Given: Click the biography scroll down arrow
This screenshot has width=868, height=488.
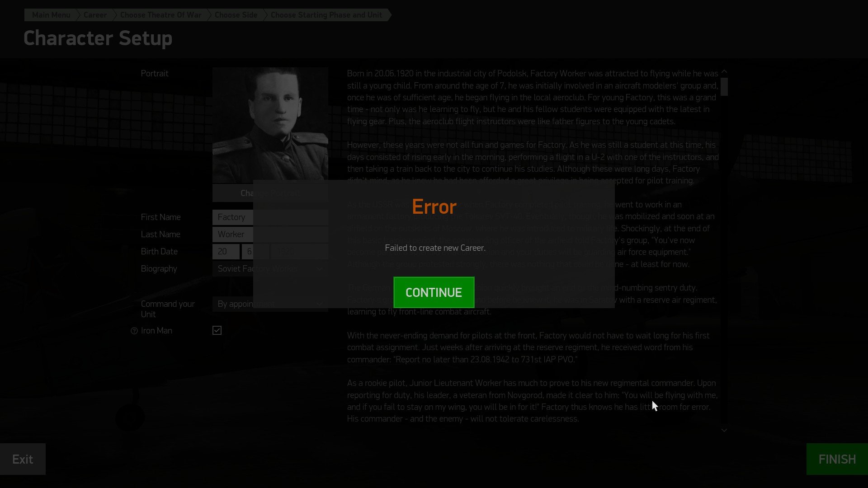Looking at the screenshot, I should [724, 430].
